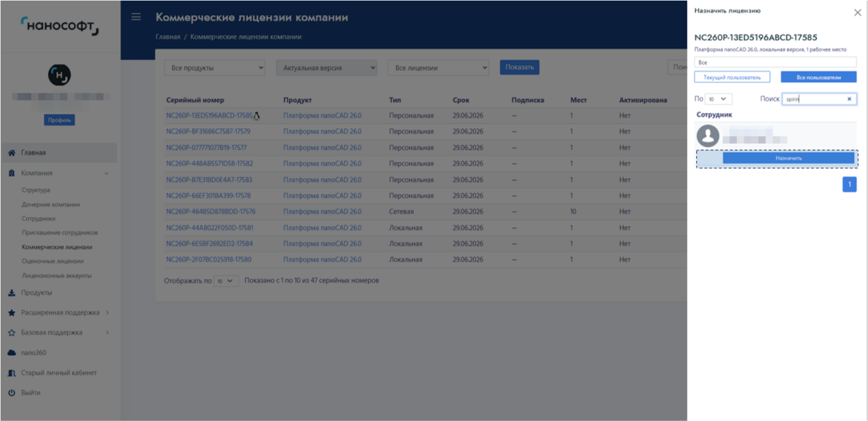Close the Назначить лицензию panel

pos(857,13)
